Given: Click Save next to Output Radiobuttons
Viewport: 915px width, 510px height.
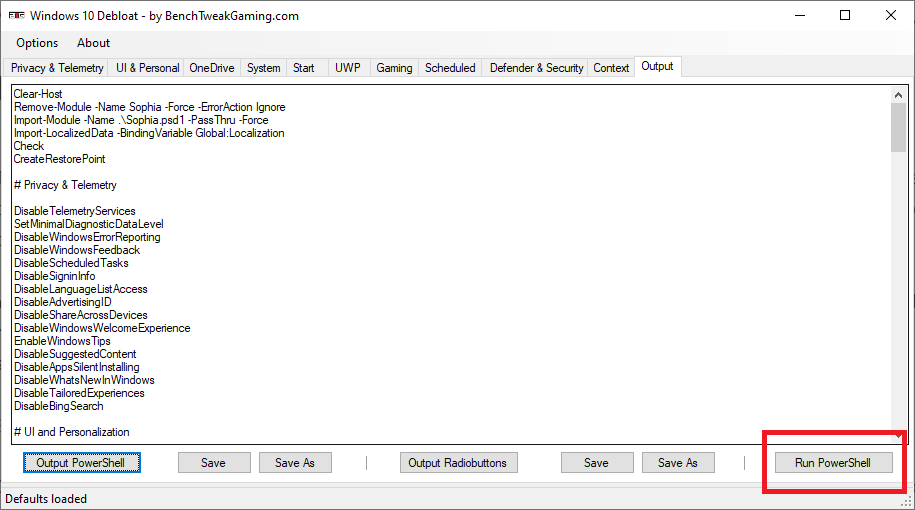Looking at the screenshot, I should [x=596, y=463].
